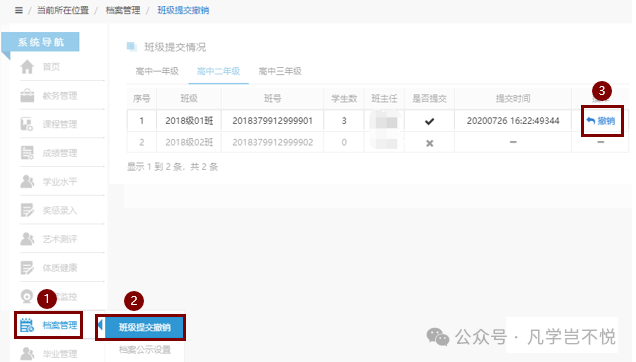Open 首页 in the sidebar
636x362 pixels.
point(52,67)
